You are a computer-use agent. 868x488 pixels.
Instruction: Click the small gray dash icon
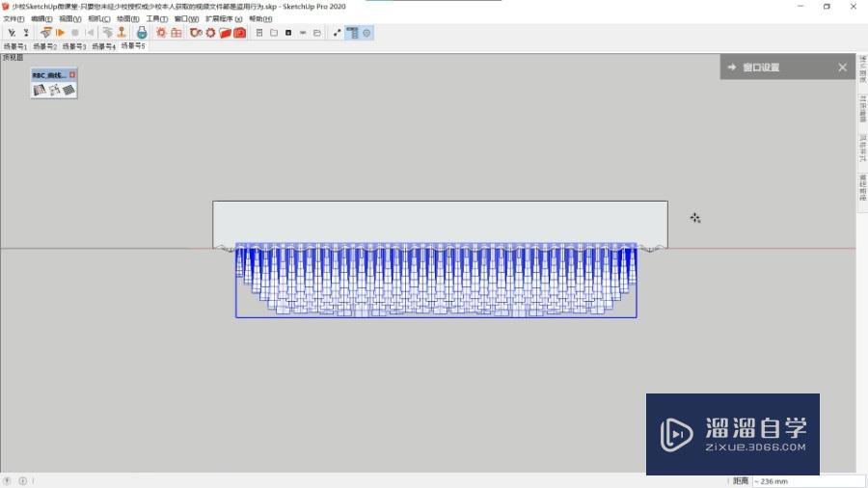[x=303, y=33]
